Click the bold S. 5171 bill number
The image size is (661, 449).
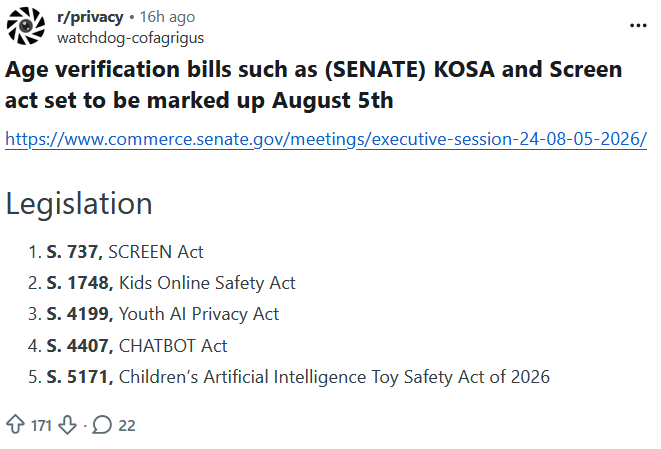tap(80, 377)
